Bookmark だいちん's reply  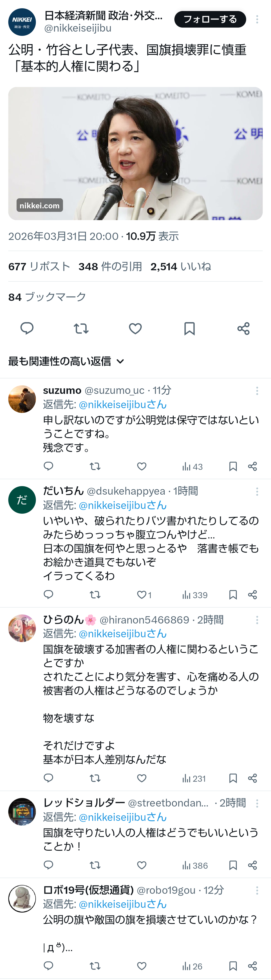coord(233,595)
